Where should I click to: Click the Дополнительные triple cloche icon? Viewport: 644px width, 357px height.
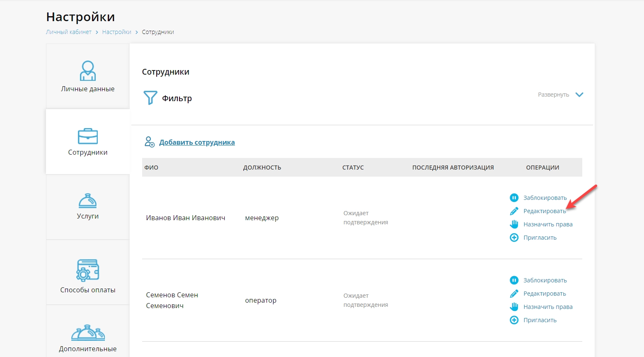tap(88, 333)
